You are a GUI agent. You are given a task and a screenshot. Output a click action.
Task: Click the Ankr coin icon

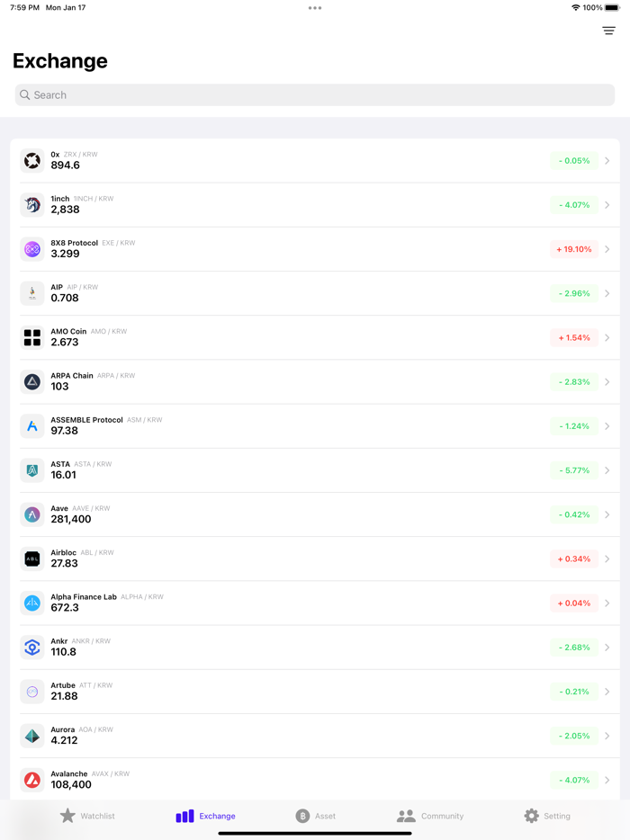tap(32, 647)
